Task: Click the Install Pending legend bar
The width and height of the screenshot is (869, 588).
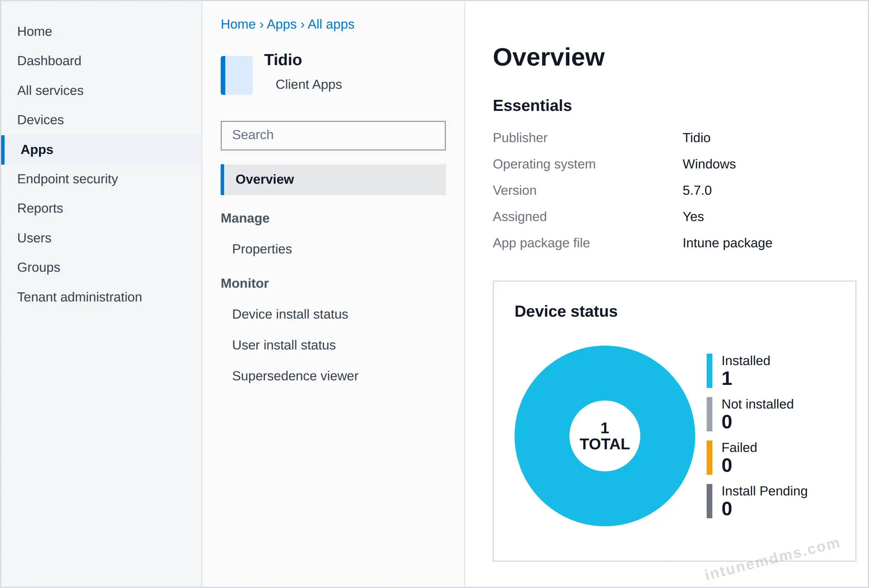Action: coord(709,501)
